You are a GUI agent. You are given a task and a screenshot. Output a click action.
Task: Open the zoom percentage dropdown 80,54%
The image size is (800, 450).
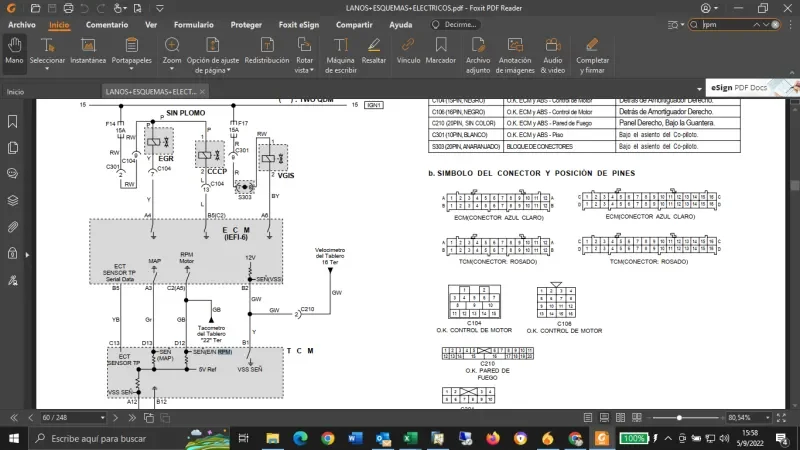(769, 417)
